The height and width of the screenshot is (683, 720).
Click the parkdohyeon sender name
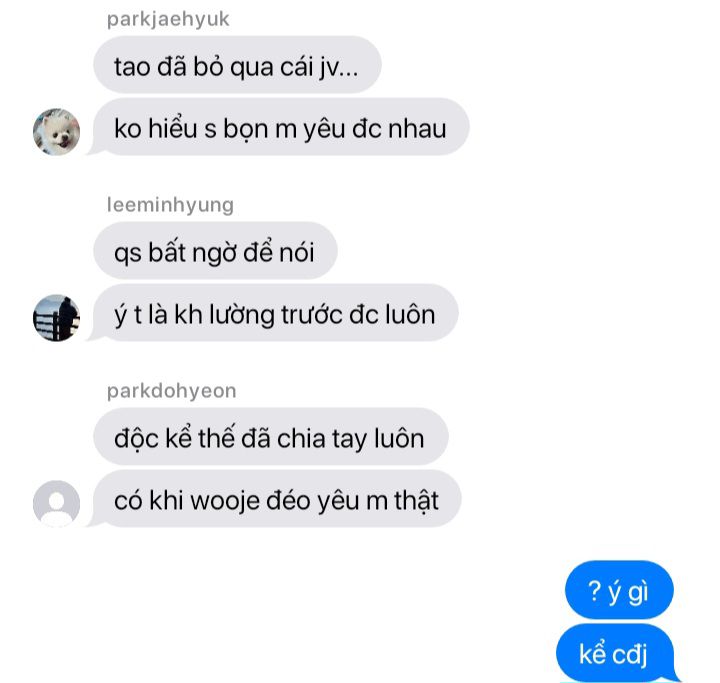click(171, 391)
